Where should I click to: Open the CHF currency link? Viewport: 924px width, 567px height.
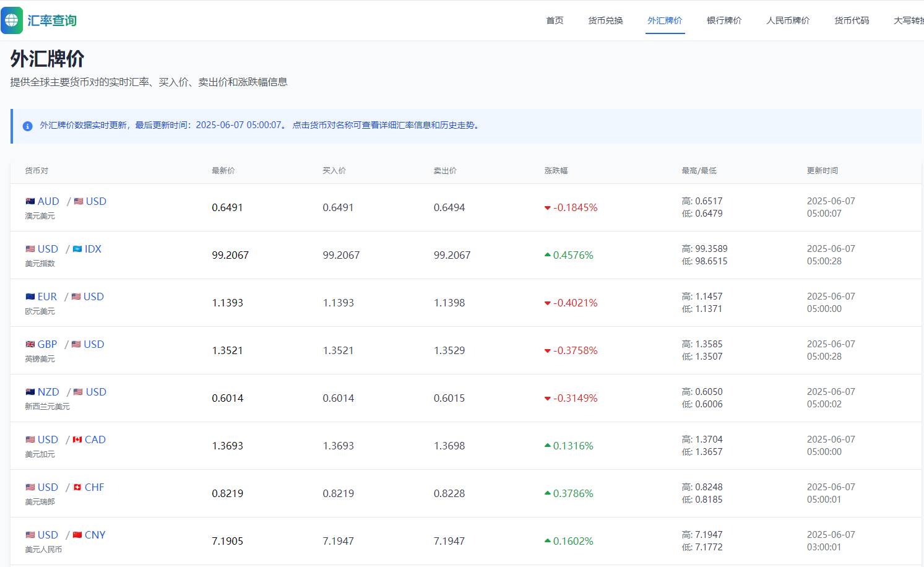tap(94, 487)
